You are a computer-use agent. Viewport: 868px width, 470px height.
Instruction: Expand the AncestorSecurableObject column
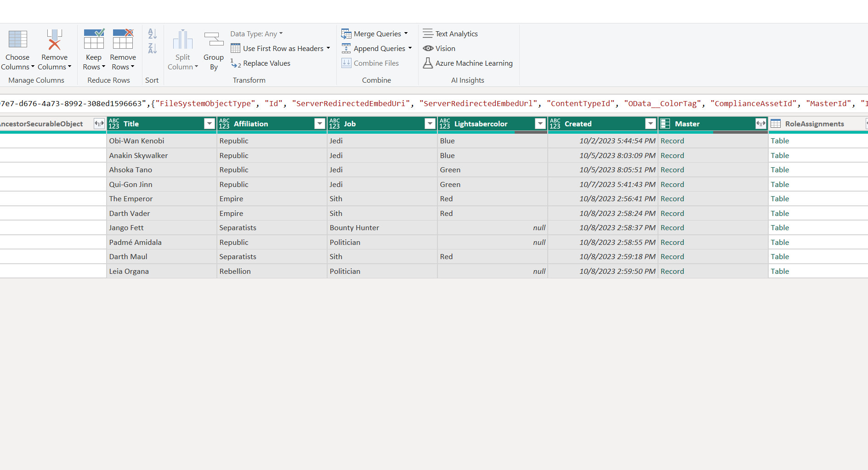(99, 124)
